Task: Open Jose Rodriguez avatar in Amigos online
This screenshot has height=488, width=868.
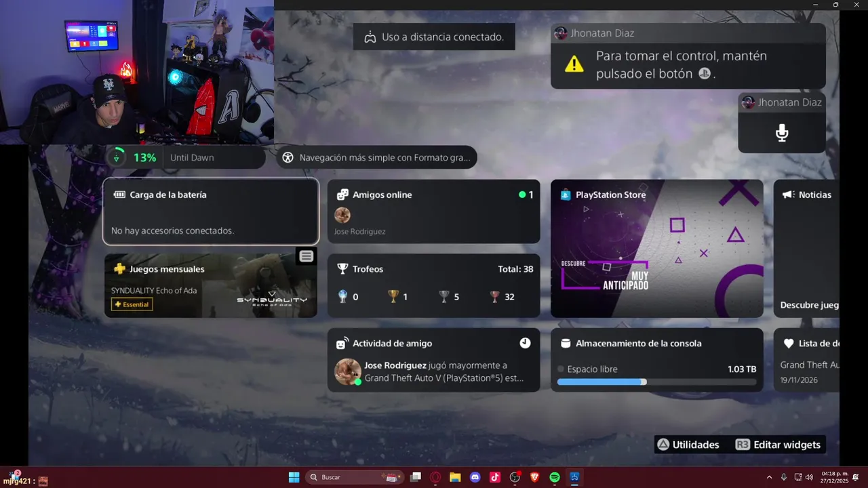Action: click(342, 216)
